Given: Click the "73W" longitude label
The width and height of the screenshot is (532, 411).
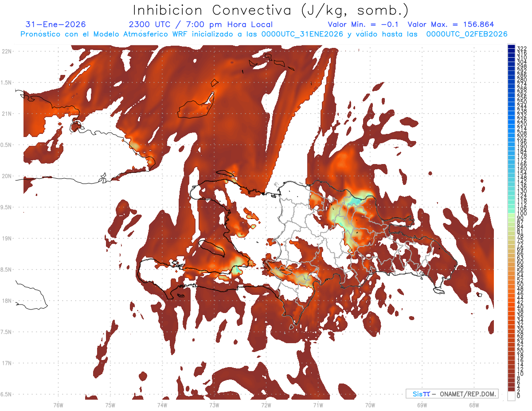Looking at the screenshot, I should click(x=214, y=405).
